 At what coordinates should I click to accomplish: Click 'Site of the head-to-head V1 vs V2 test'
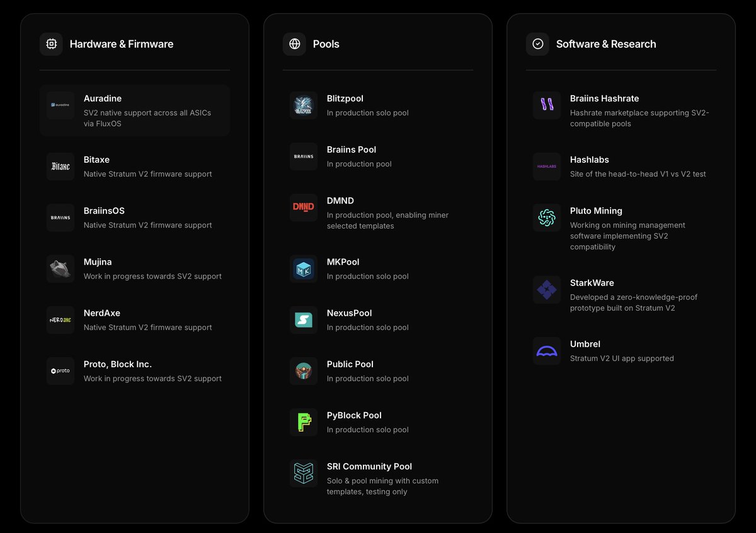(x=638, y=174)
